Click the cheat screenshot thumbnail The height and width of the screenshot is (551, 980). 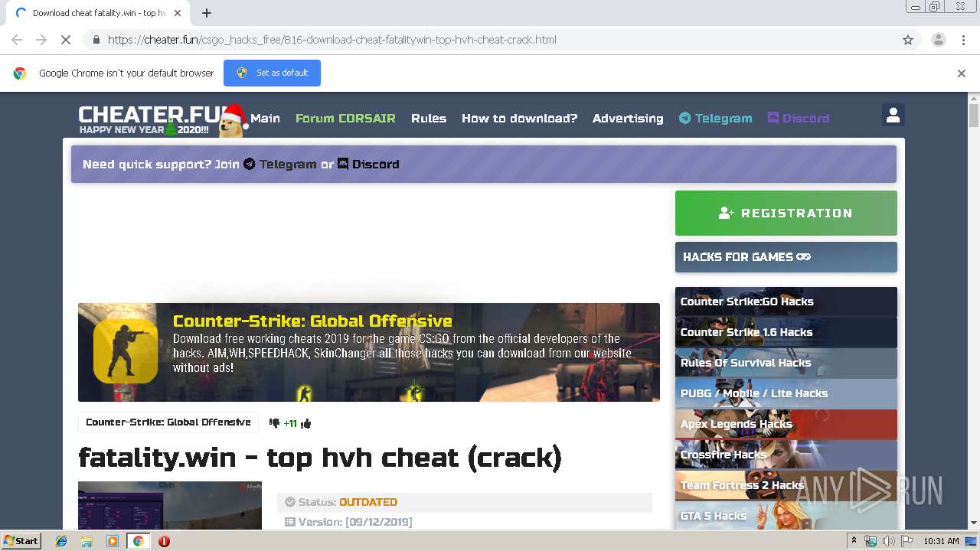click(x=169, y=505)
